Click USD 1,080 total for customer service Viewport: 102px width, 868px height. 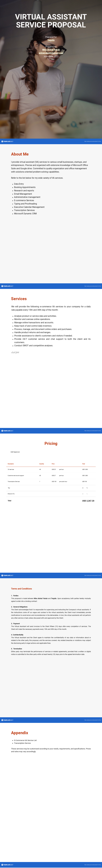tap(85, 475)
